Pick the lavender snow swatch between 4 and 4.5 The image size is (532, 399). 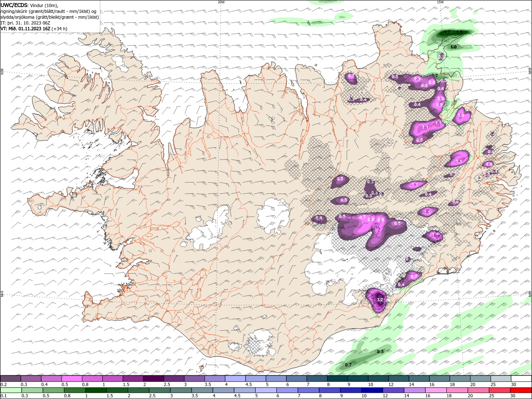tap(235, 379)
